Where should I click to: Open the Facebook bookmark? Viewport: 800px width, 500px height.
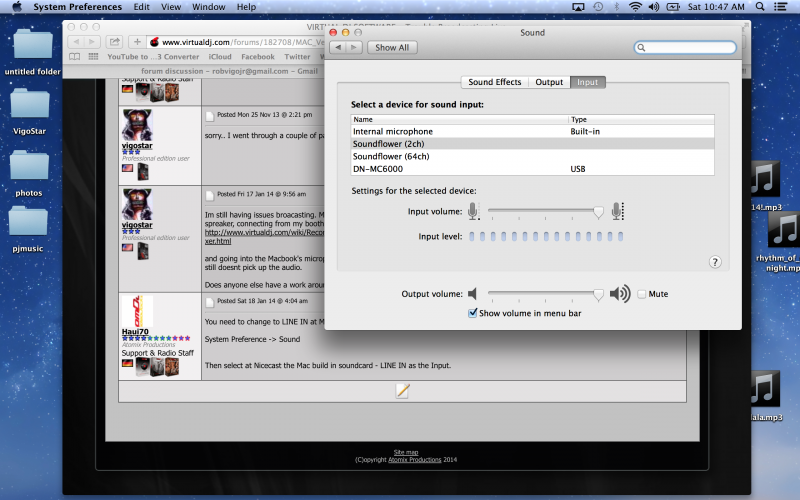tap(258, 57)
